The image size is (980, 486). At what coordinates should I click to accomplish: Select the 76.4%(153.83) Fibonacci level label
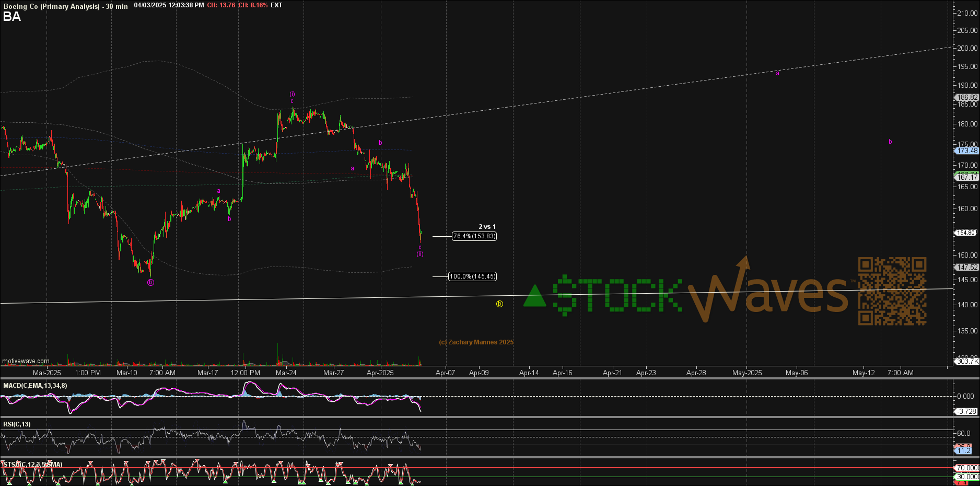tap(474, 236)
